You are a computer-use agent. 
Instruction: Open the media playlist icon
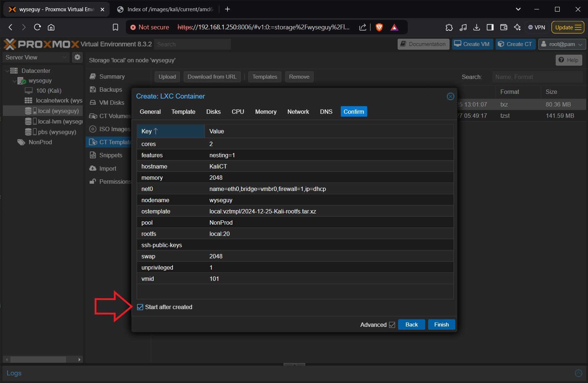point(463,27)
